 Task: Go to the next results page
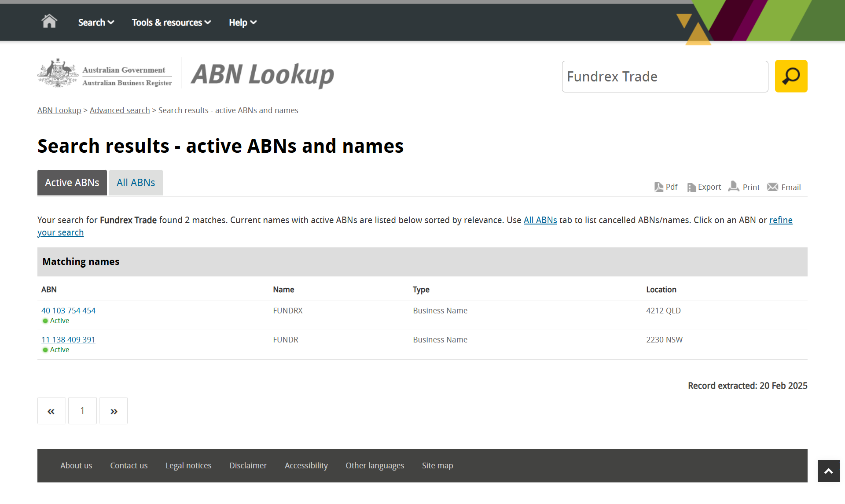(x=114, y=411)
